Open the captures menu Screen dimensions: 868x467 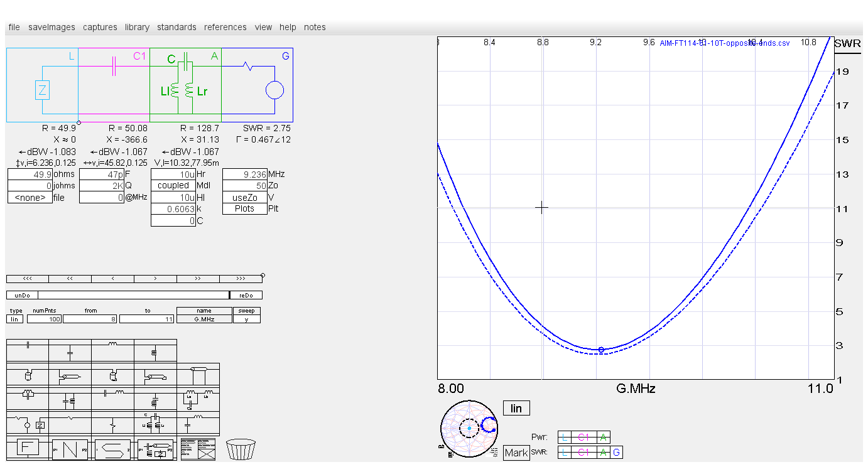[100, 27]
